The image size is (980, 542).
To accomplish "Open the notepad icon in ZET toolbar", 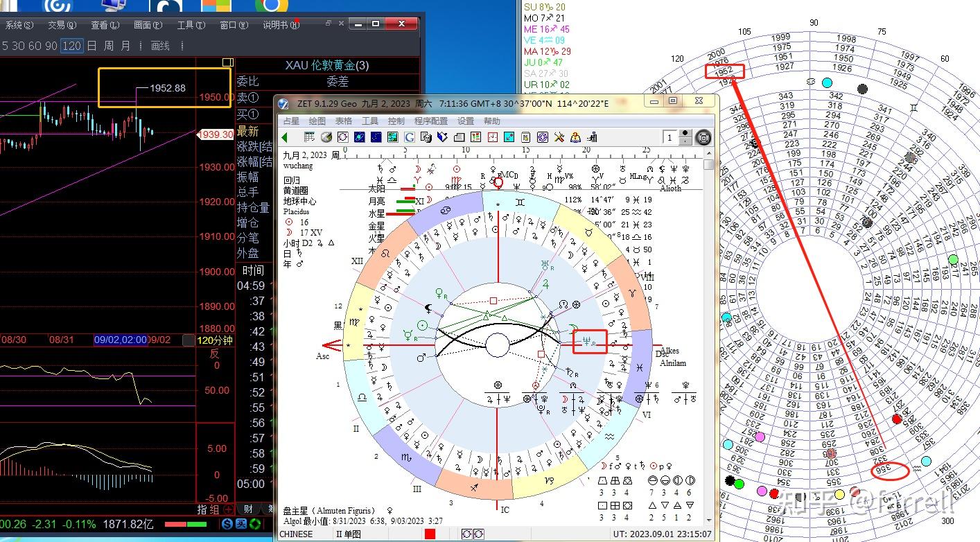I will click(x=526, y=137).
